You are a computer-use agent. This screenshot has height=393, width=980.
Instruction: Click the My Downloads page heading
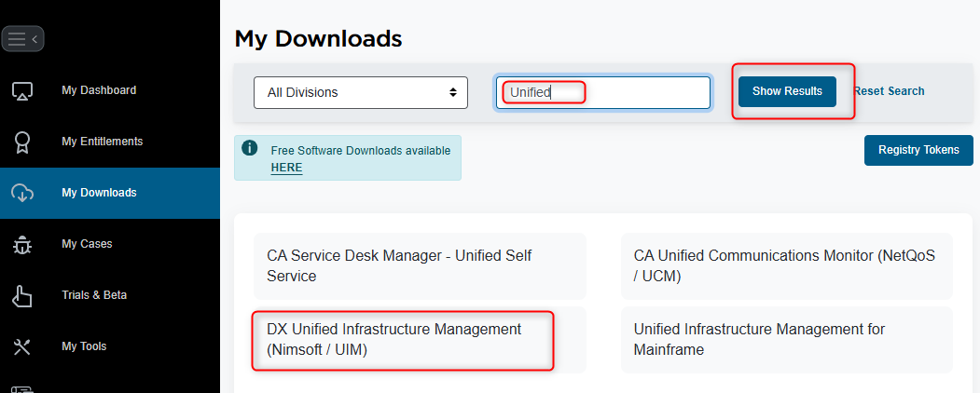click(318, 39)
